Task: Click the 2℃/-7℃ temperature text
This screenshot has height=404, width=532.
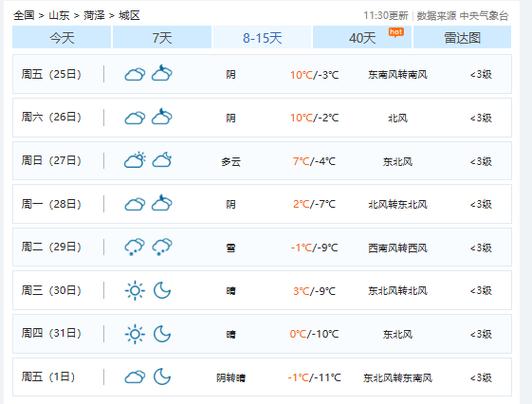Action: point(315,204)
